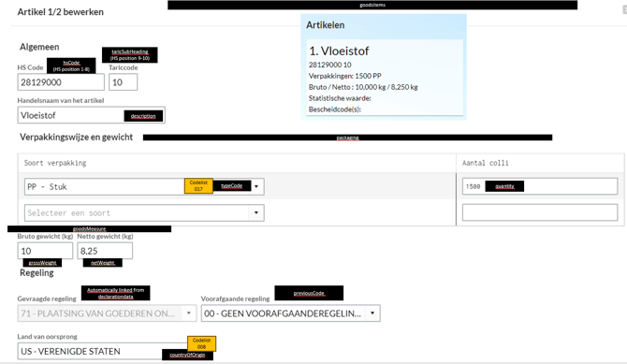Click the Handelsnaam field containing Vloeistof
This screenshot has height=364, width=627.
point(91,115)
